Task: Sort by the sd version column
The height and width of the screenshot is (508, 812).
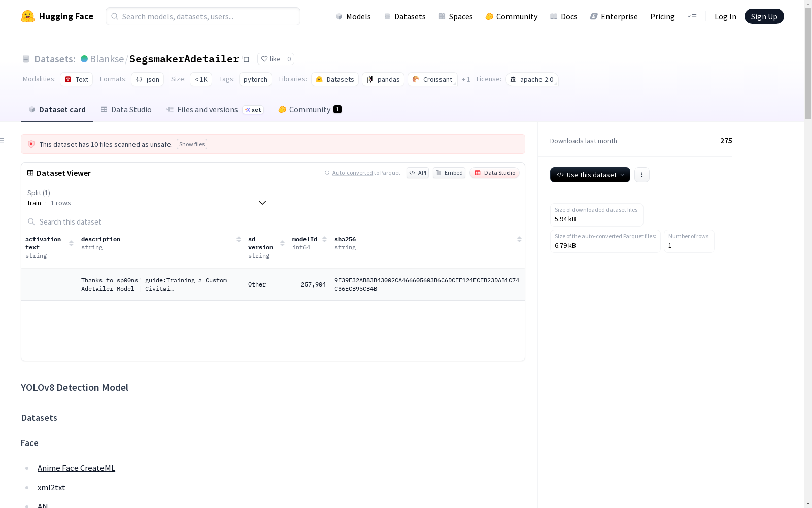Action: click(x=282, y=243)
